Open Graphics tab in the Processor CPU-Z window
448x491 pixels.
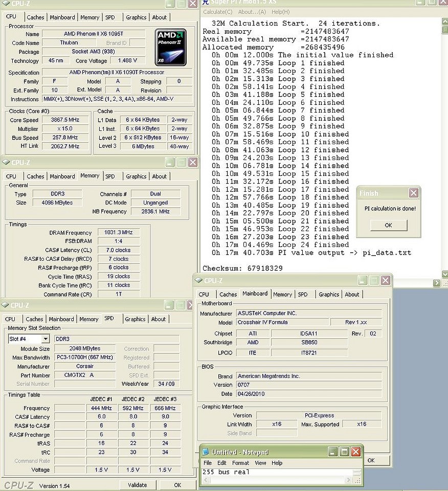tap(136, 17)
